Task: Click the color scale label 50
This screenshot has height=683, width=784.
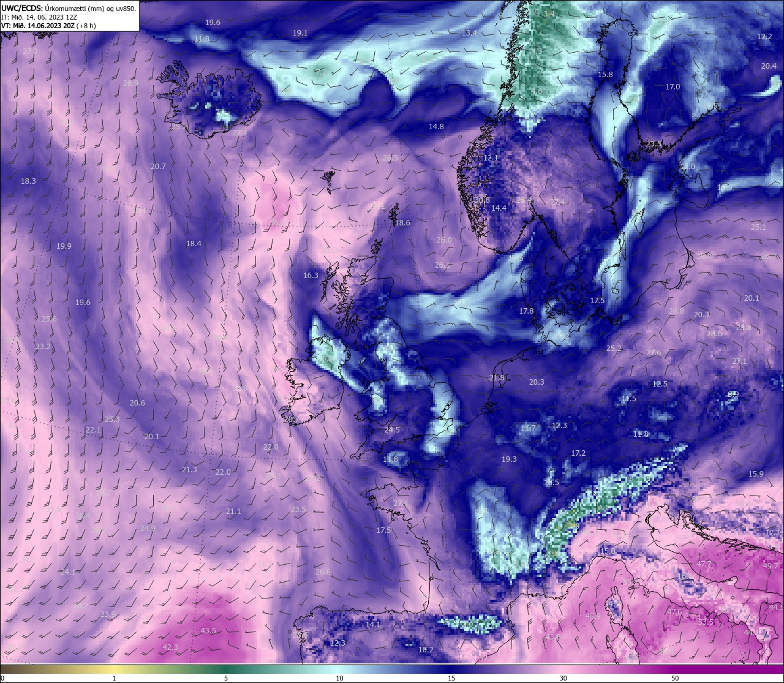Action: [675, 678]
